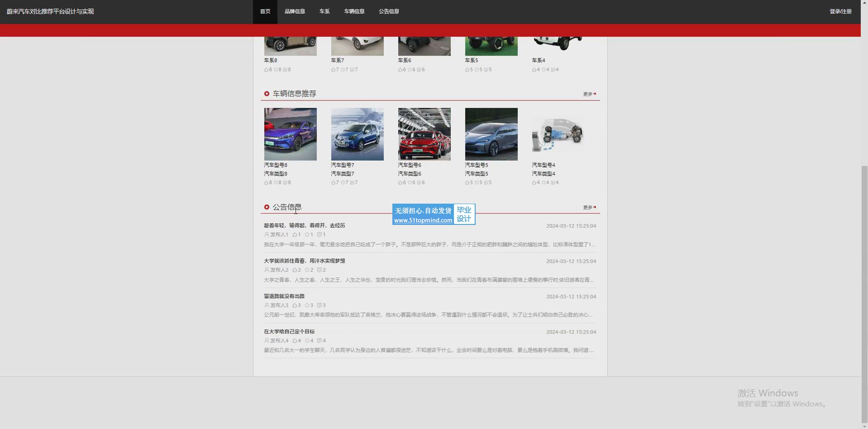Favorite 汽车型号5 using its star icon
This screenshot has height=429, width=868.
[x=477, y=183]
